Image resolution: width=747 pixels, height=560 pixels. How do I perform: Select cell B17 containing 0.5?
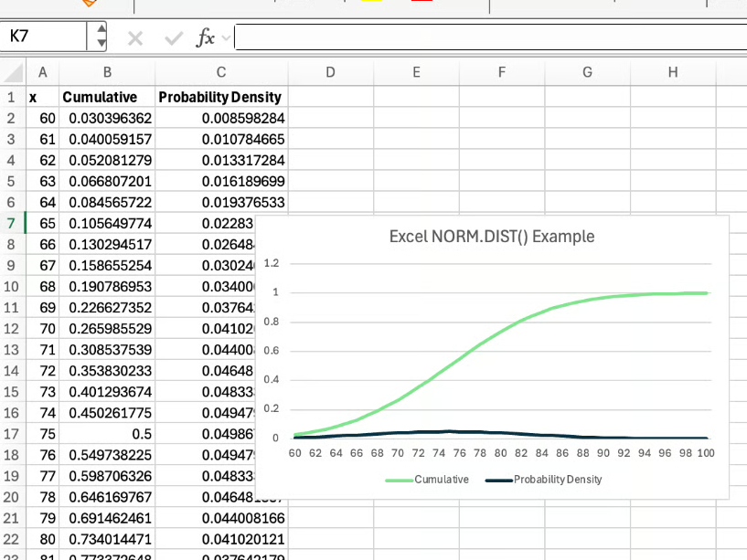(107, 434)
